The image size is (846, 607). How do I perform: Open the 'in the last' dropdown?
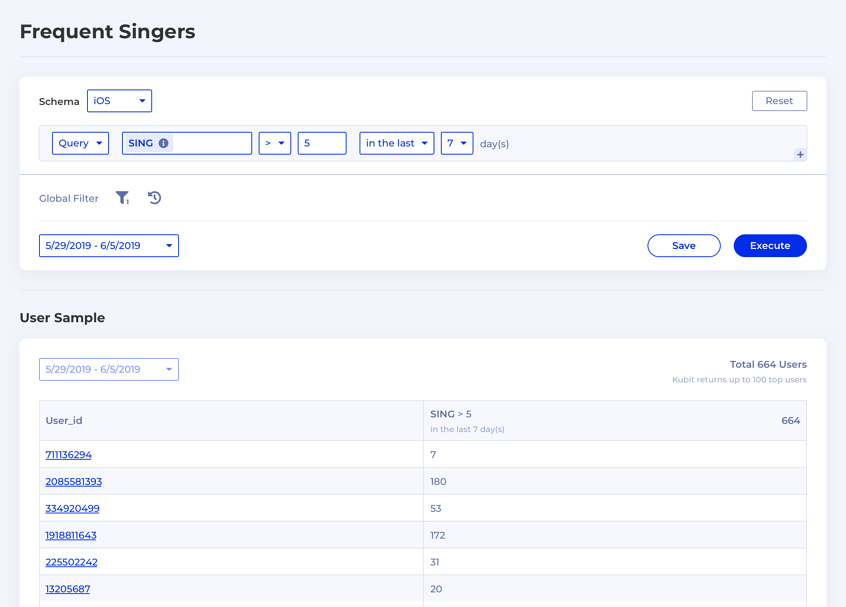(397, 143)
